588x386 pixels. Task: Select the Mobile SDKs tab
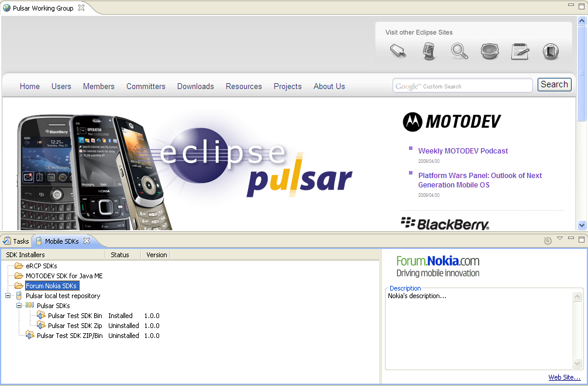pos(61,241)
